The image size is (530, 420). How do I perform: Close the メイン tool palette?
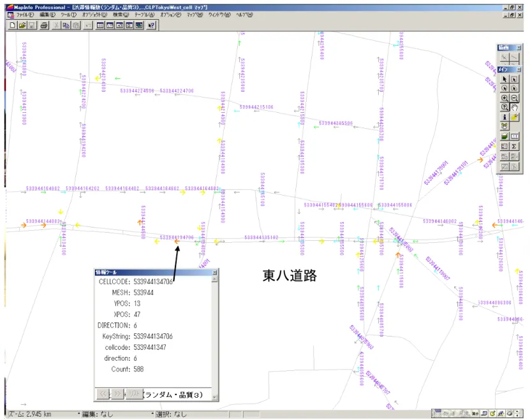coord(519,69)
